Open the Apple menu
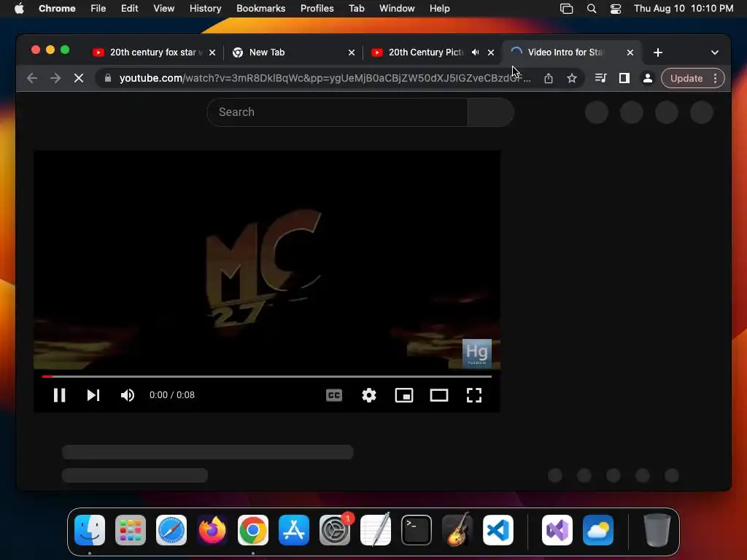Viewport: 747px width, 560px height. (19, 8)
